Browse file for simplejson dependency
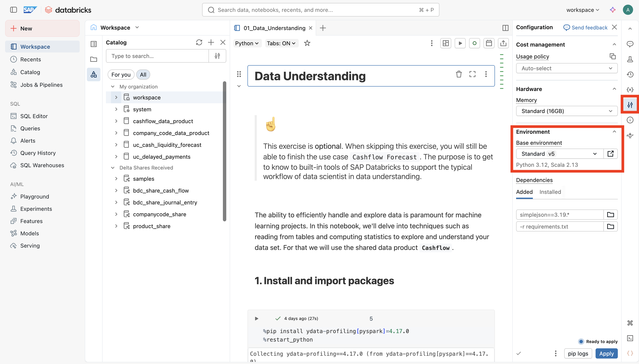Viewport: 639px width, 364px height. tap(610, 215)
